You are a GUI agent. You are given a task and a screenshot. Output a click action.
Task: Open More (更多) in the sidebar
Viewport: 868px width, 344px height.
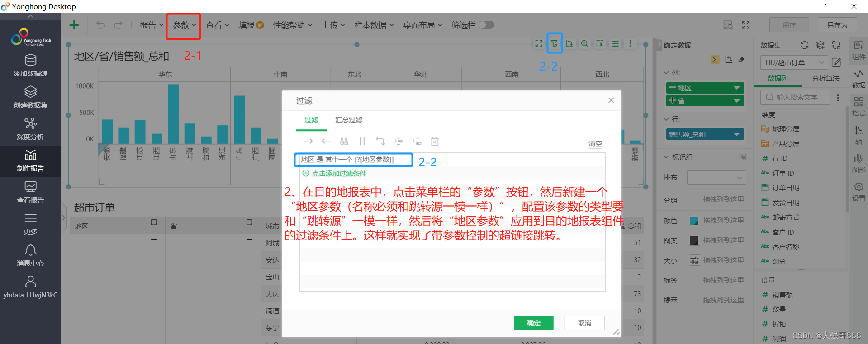point(30,224)
